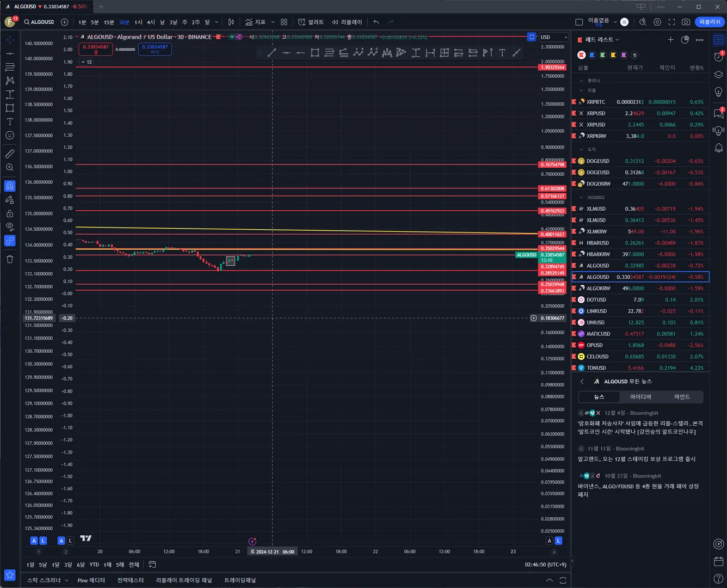Click the blue buy price button

155,49
